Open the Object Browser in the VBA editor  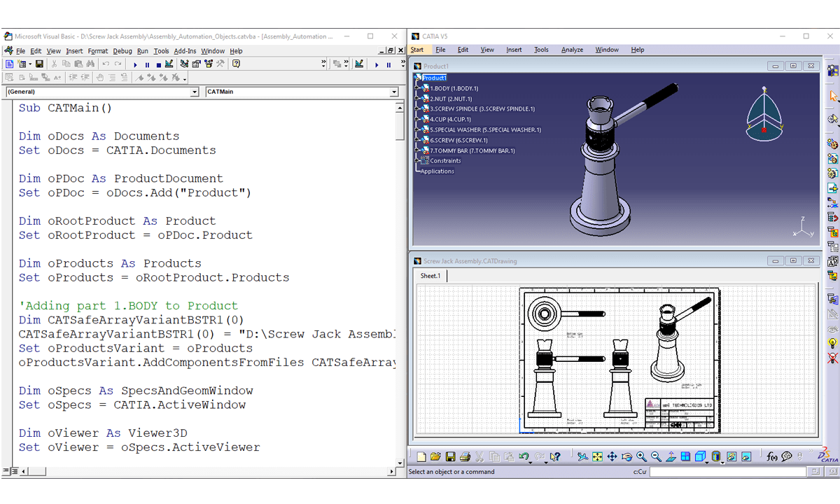pos(209,64)
